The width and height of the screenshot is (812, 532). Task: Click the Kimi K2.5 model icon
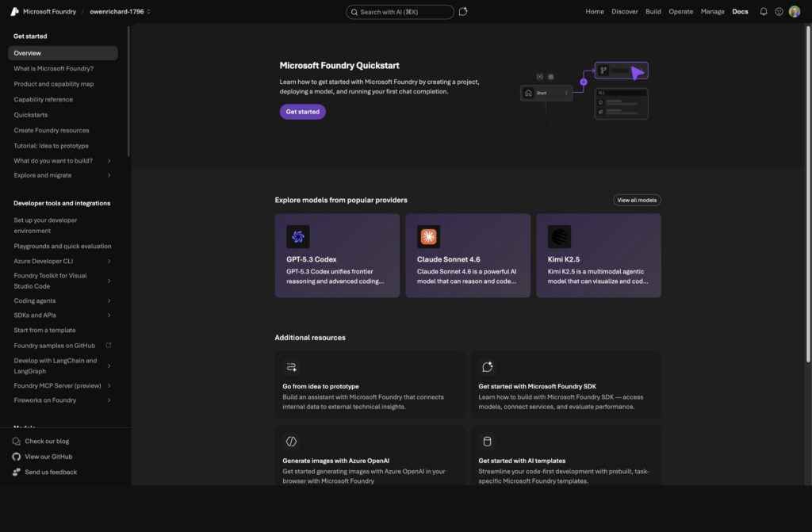559,237
